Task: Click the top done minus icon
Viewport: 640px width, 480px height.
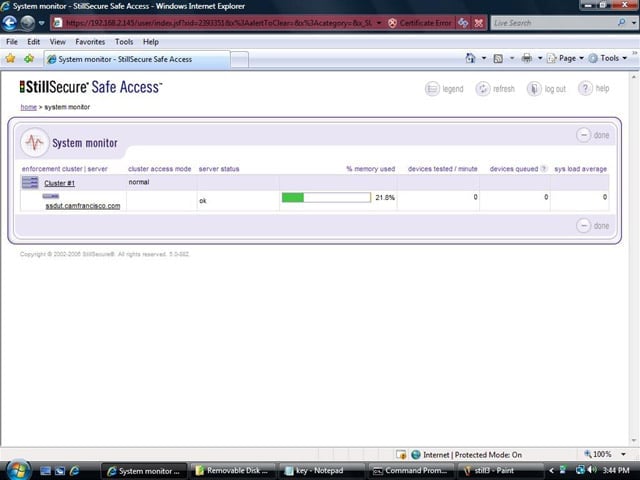Action: point(583,135)
